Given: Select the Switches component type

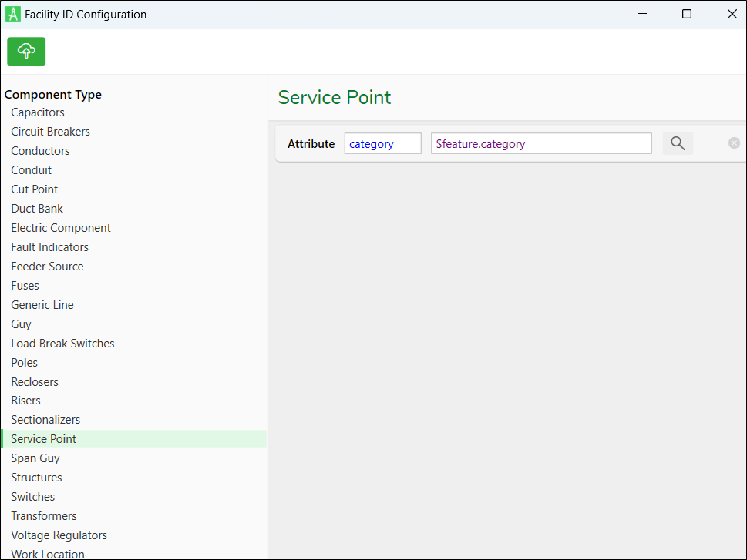Looking at the screenshot, I should (x=33, y=497).
